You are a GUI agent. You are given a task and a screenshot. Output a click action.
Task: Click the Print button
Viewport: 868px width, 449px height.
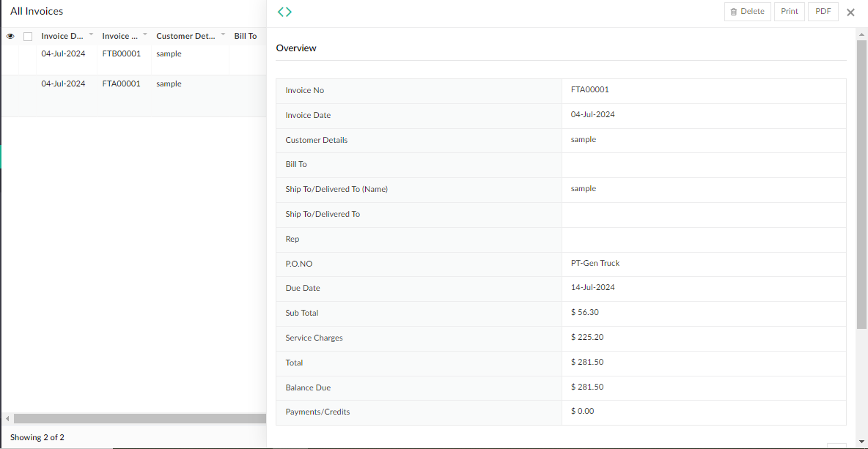(x=789, y=11)
